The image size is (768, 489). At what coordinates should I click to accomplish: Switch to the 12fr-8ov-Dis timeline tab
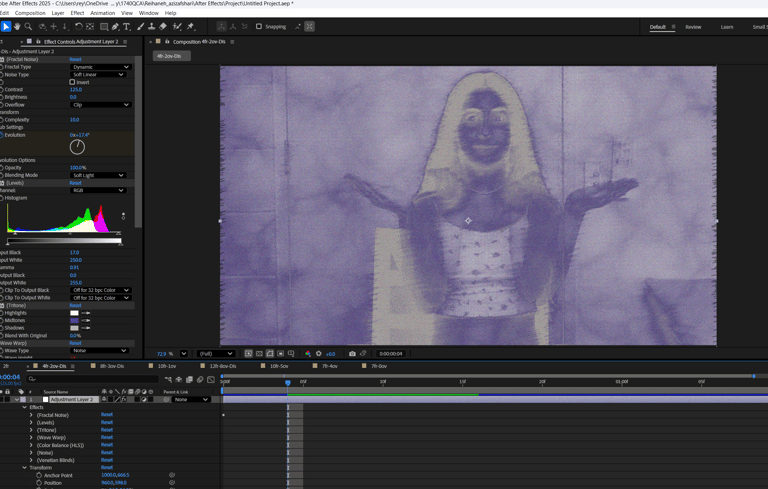click(222, 366)
